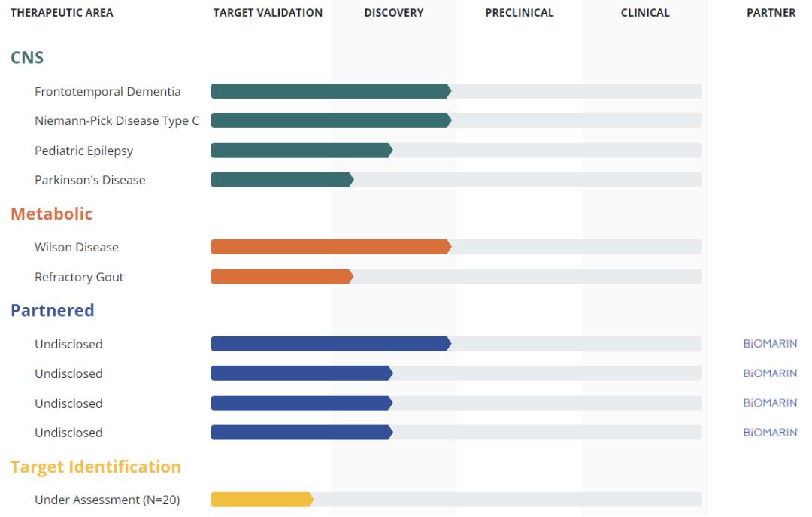Click the bottom BioMarin partner logo

coord(770,433)
